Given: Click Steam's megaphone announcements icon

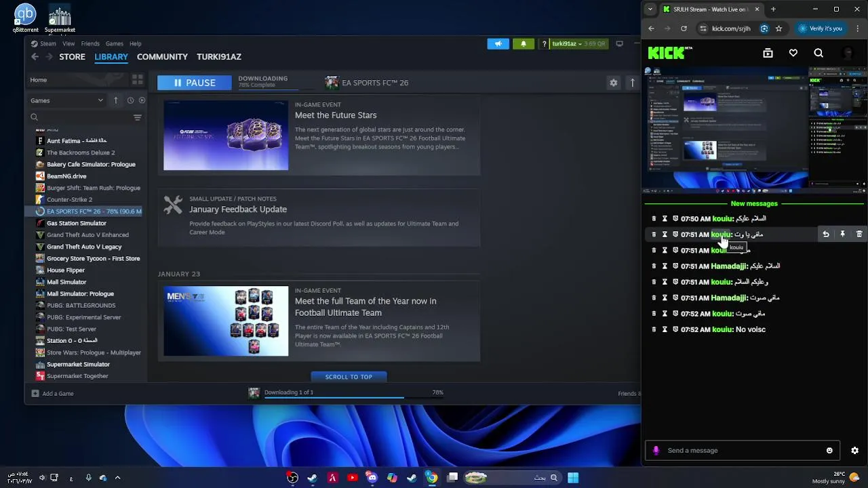Looking at the screenshot, I should 498,43.
